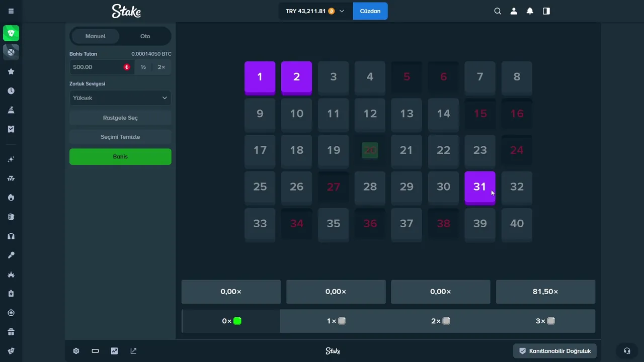This screenshot has width=644, height=362.
Task: Open favorites via the star sidebar icon
Action: coord(11,71)
